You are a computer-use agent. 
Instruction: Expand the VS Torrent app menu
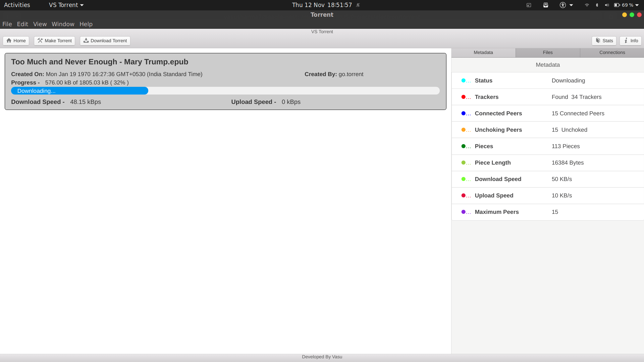click(x=66, y=5)
